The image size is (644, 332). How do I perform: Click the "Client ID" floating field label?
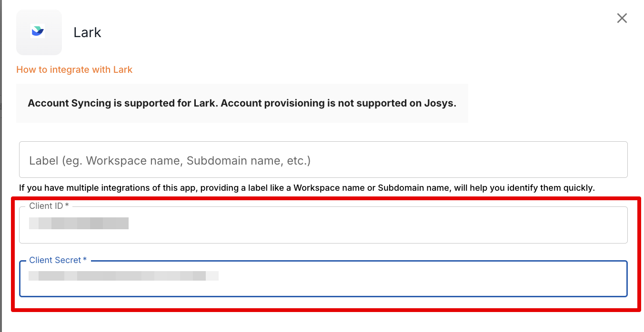click(46, 206)
